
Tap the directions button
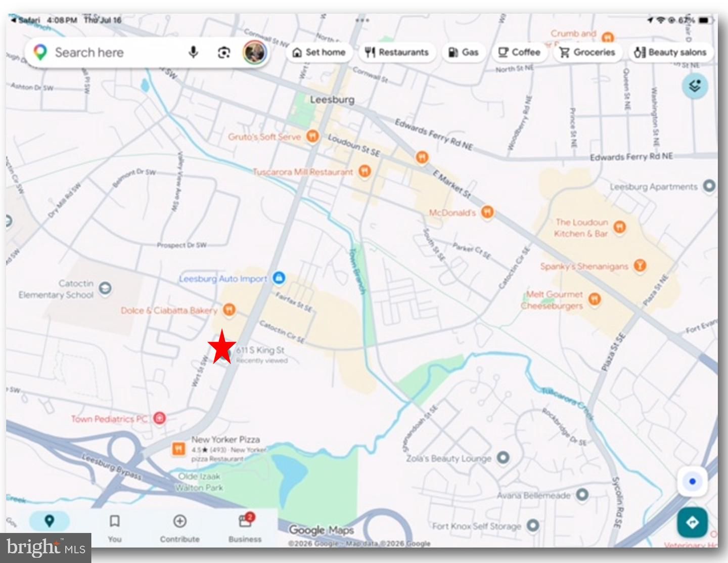692,522
